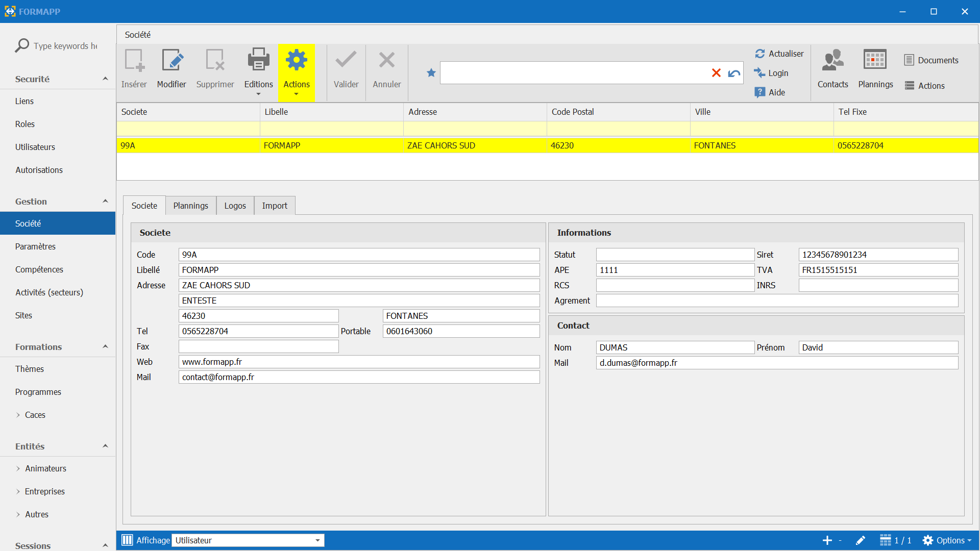
Task: Click the filter row under Libelle column
Action: pos(332,129)
